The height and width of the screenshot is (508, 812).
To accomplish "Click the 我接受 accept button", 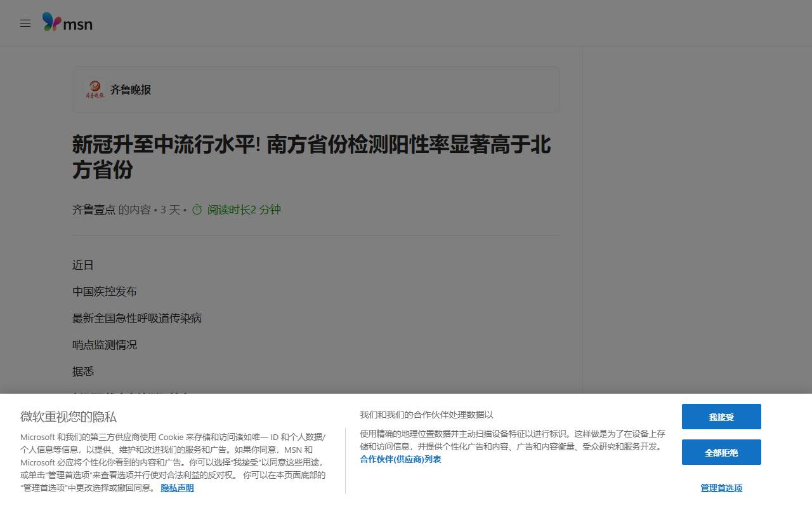I will [x=721, y=417].
